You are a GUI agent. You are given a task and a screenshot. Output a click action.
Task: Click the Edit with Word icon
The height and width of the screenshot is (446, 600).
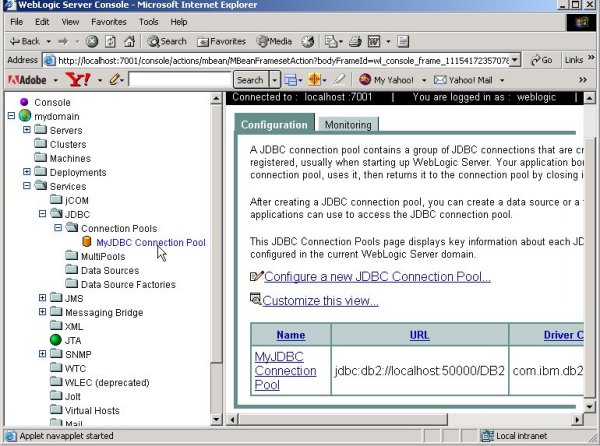click(x=374, y=41)
